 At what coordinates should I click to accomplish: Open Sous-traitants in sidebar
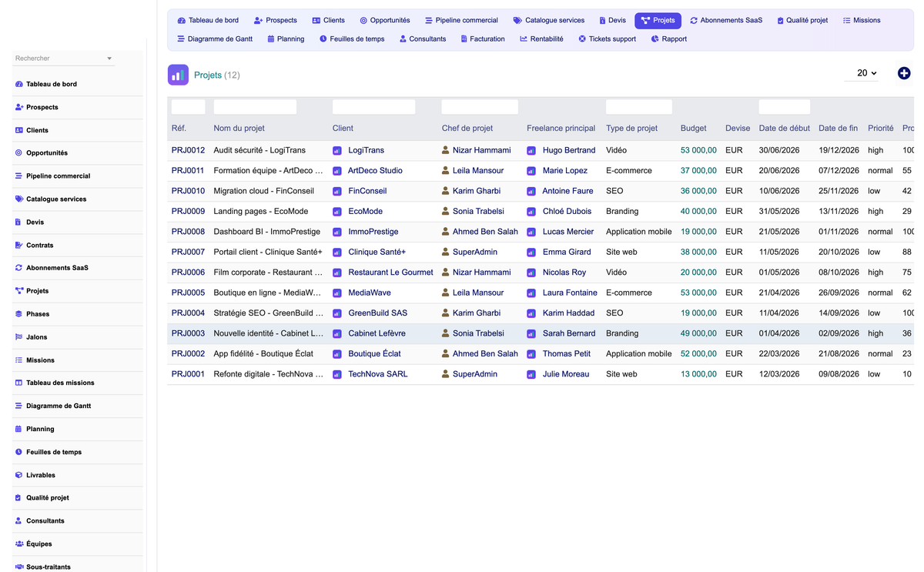pos(49,567)
